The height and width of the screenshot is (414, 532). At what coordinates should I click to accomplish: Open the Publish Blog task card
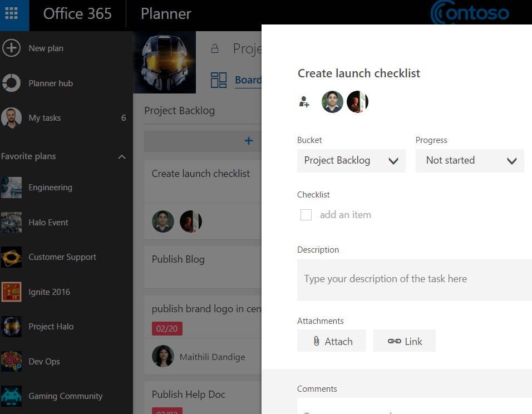click(203, 268)
